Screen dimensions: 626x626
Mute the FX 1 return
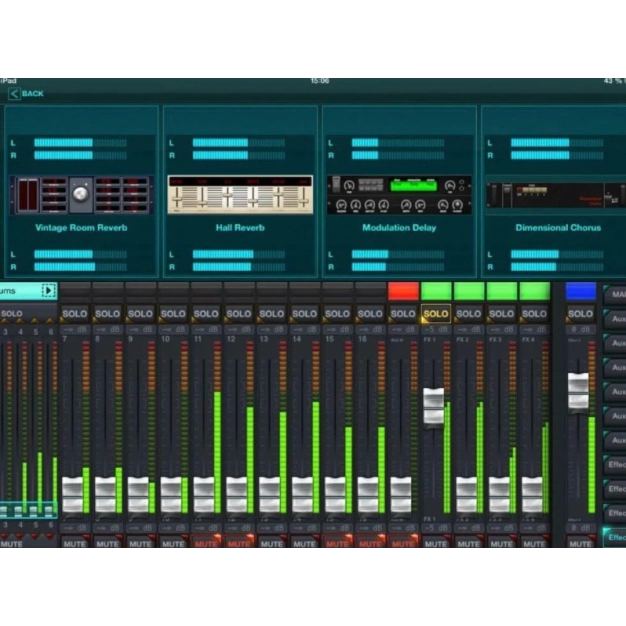click(436, 543)
